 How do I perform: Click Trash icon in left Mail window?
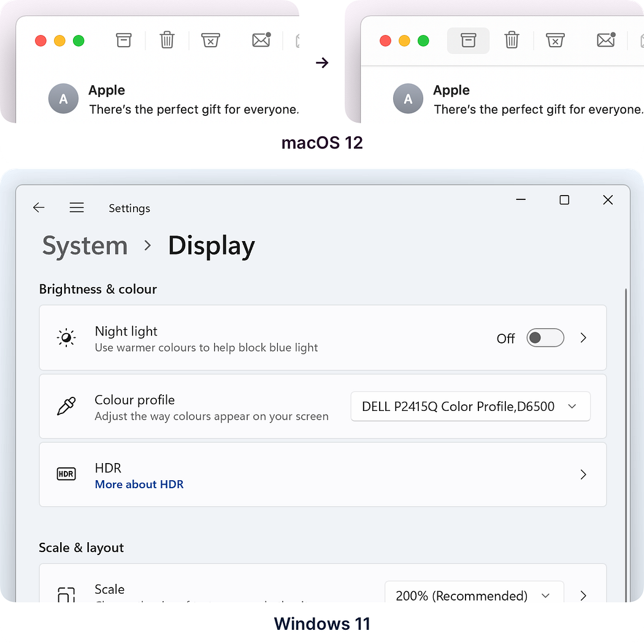(167, 40)
